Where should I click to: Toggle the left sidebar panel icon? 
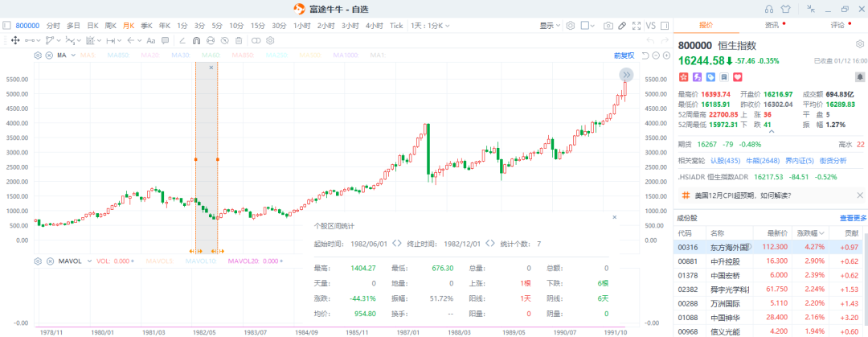(6, 26)
